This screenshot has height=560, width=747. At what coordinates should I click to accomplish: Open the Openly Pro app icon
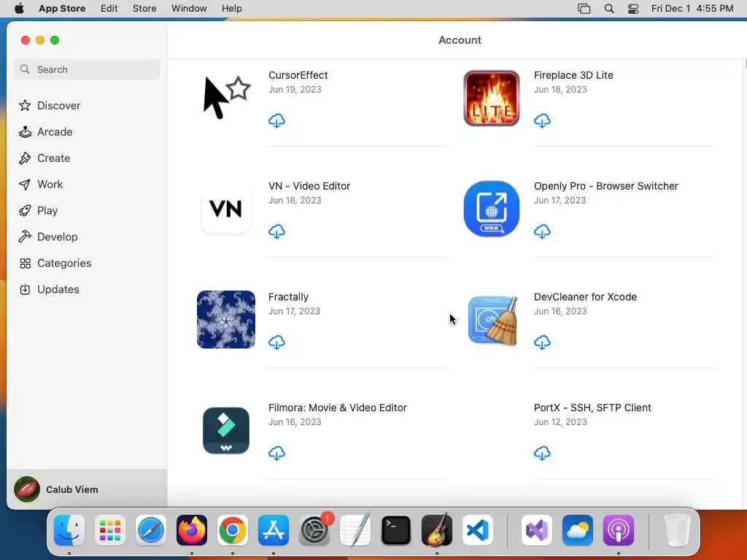tap(492, 209)
